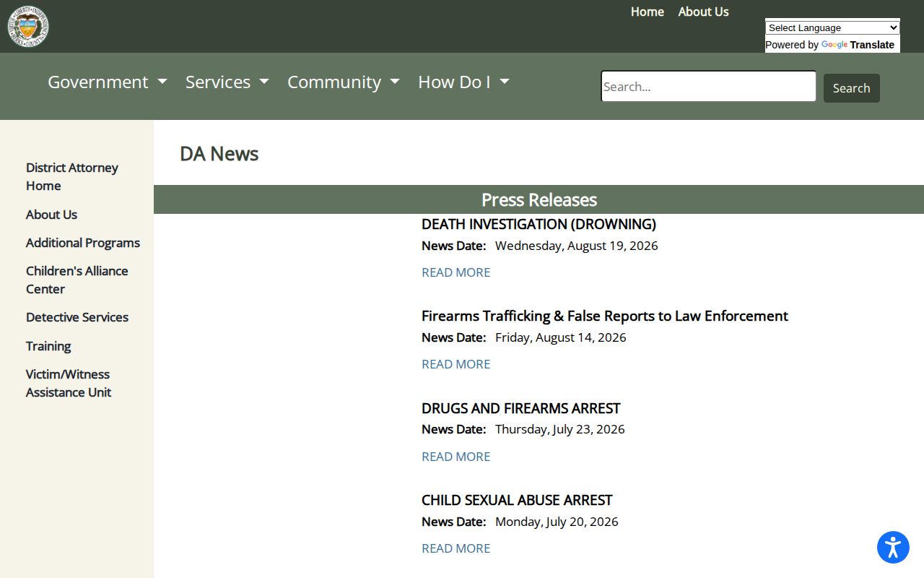Click the date Wednesday, August 19, 2026
924x578 pixels.
[577, 246]
